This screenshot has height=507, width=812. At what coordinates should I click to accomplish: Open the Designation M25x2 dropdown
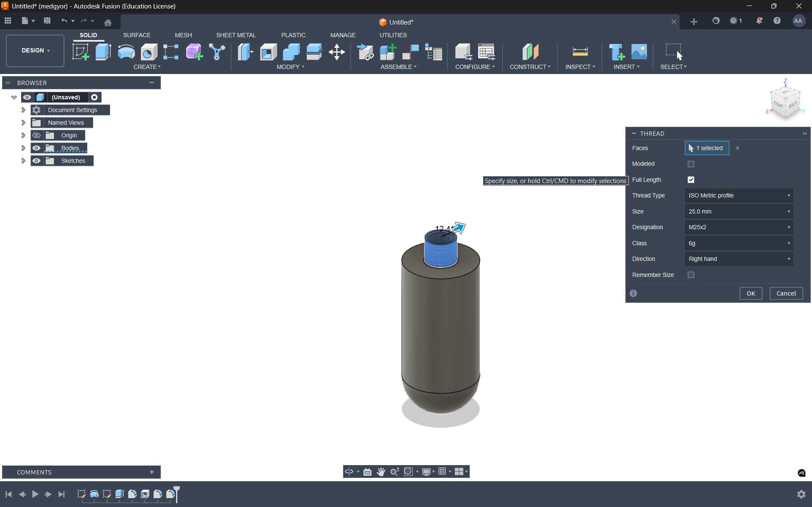(x=738, y=227)
